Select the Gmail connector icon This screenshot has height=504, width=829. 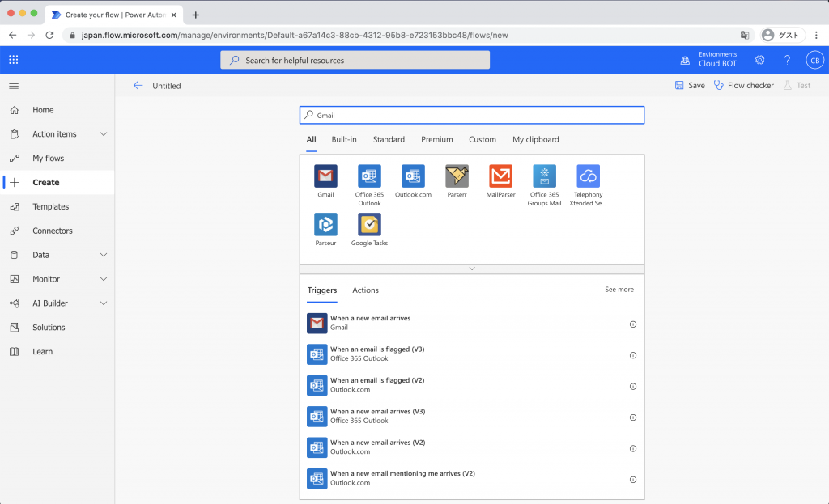point(325,176)
